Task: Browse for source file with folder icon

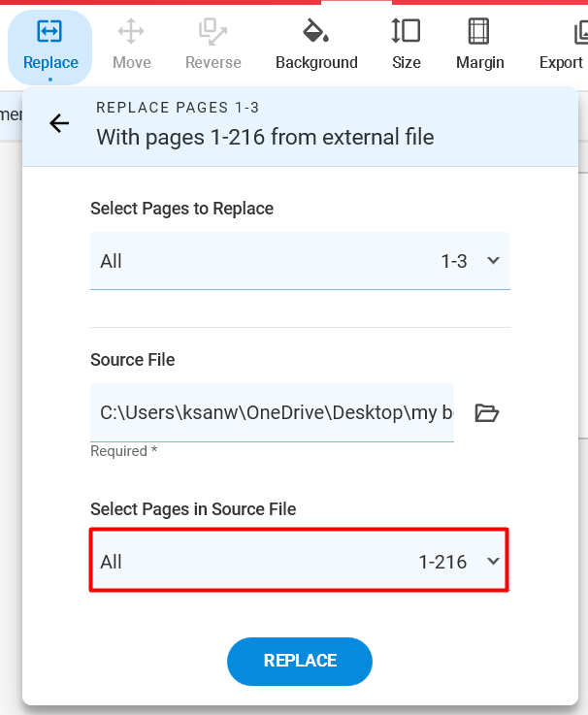Action: (487, 413)
